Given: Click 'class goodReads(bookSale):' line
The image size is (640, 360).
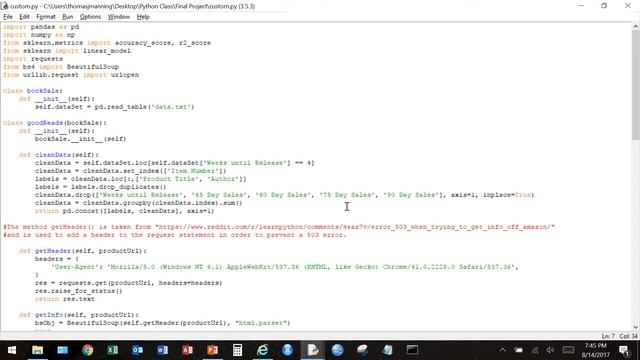Looking at the screenshot, I should pos(55,122).
